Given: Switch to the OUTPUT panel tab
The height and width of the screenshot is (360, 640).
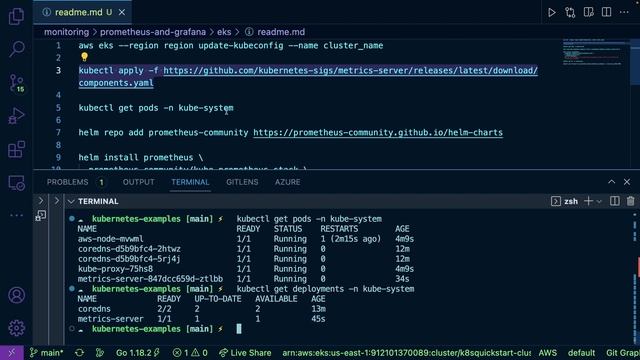Looking at the screenshot, I should point(138,182).
